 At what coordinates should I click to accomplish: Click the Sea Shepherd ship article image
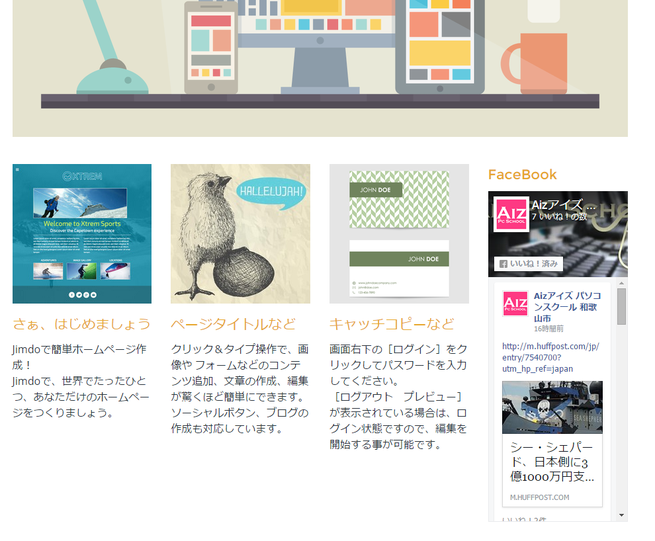point(552,407)
